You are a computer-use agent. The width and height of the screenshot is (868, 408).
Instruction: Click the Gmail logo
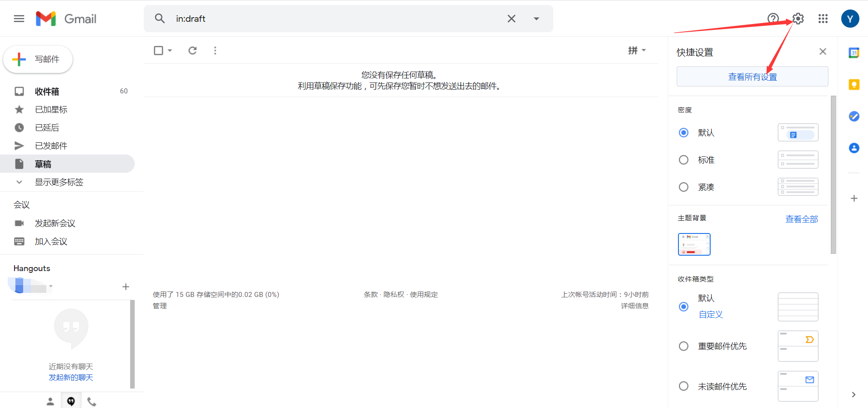pyautogui.click(x=66, y=19)
